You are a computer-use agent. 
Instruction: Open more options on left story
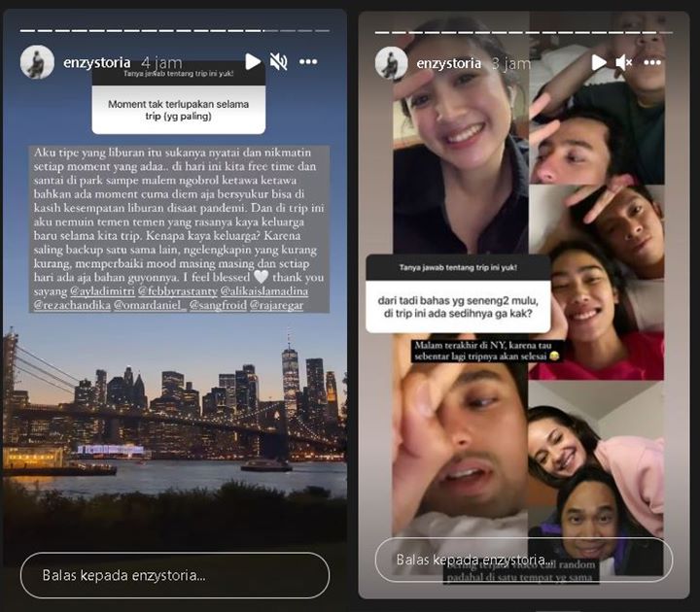coord(308,61)
